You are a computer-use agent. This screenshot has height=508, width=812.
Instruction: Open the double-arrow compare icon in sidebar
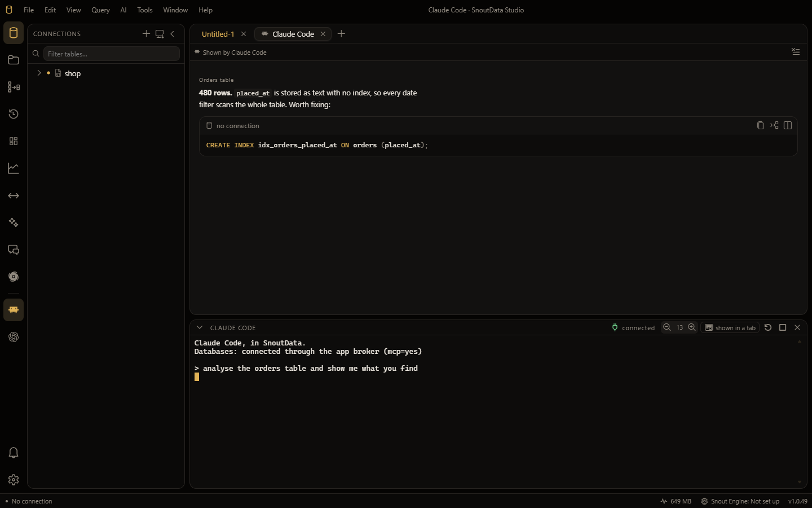point(14,195)
